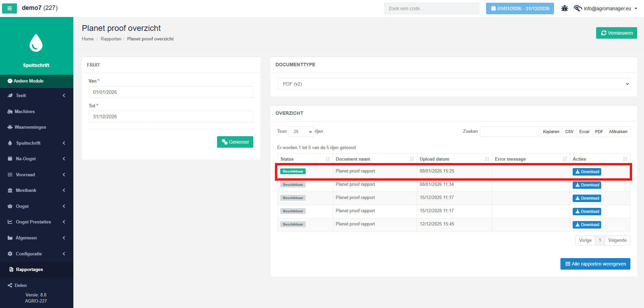
Task: Expand the Oogst sidebar menu
Action: pyautogui.click(x=37, y=206)
